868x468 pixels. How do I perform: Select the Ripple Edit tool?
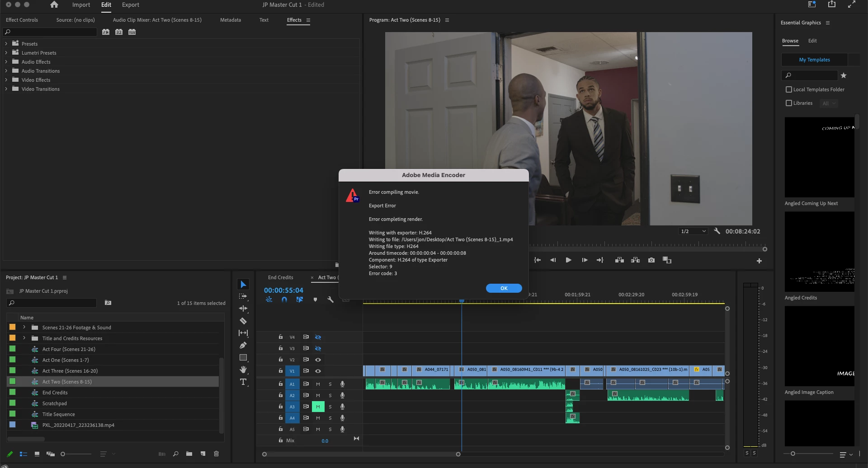click(243, 309)
